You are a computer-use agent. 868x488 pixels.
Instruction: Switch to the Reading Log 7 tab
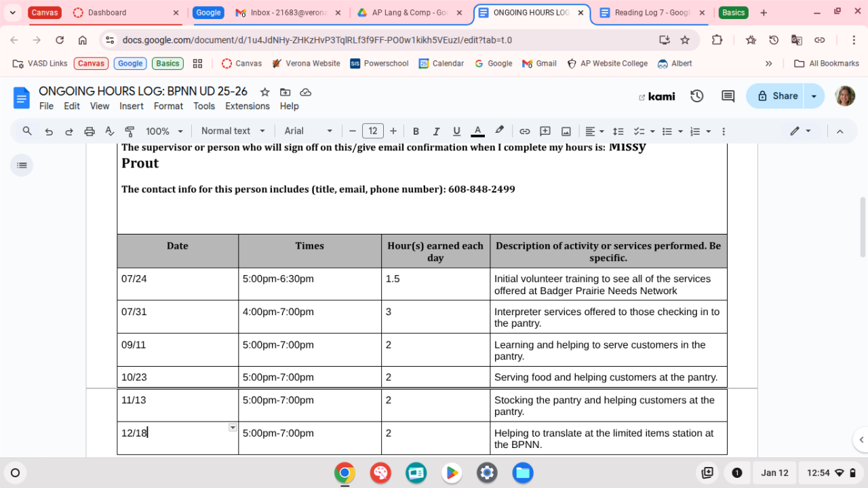(x=650, y=13)
